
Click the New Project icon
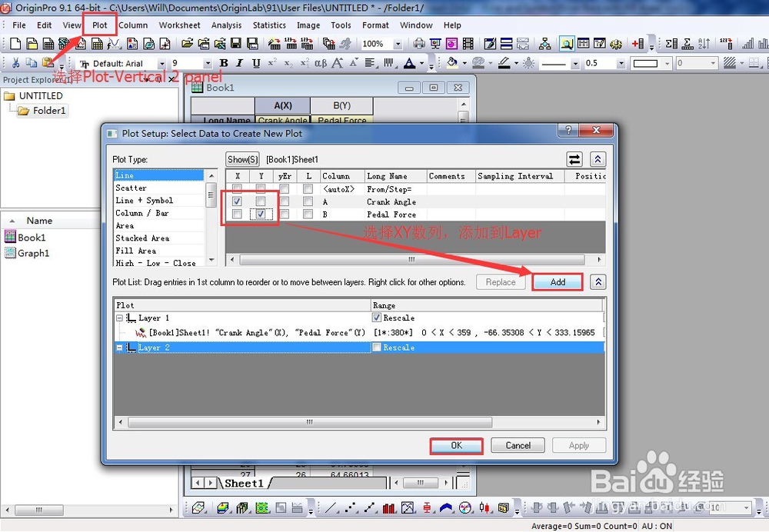(x=15, y=44)
